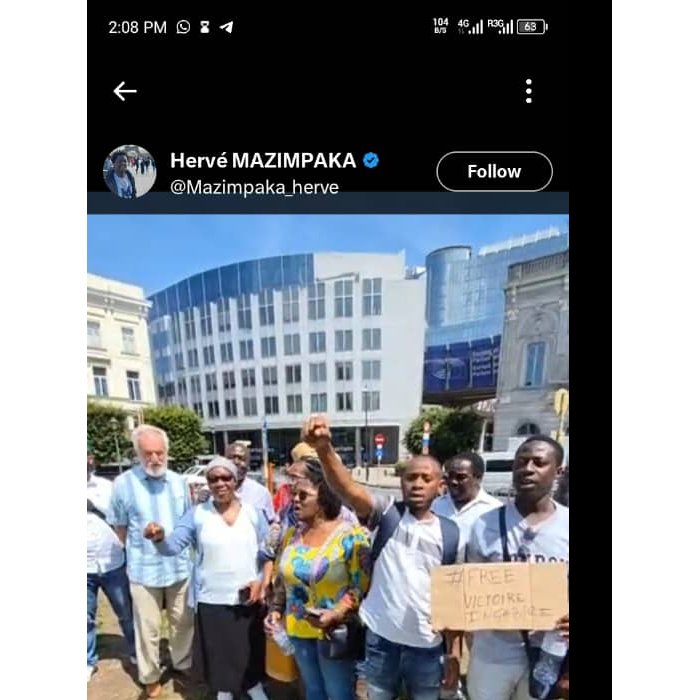Open the three-dot more options menu
The height and width of the screenshot is (700, 700).
point(529,91)
